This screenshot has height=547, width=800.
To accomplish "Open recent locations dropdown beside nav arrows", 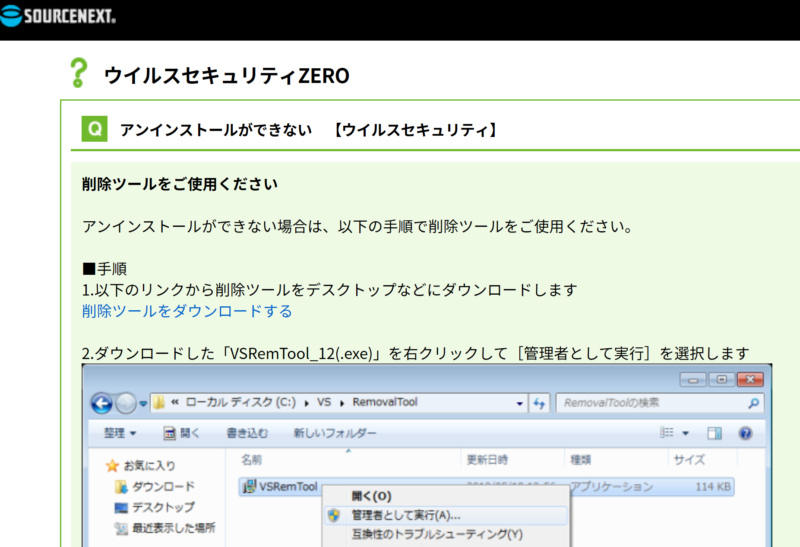I will pos(143,404).
